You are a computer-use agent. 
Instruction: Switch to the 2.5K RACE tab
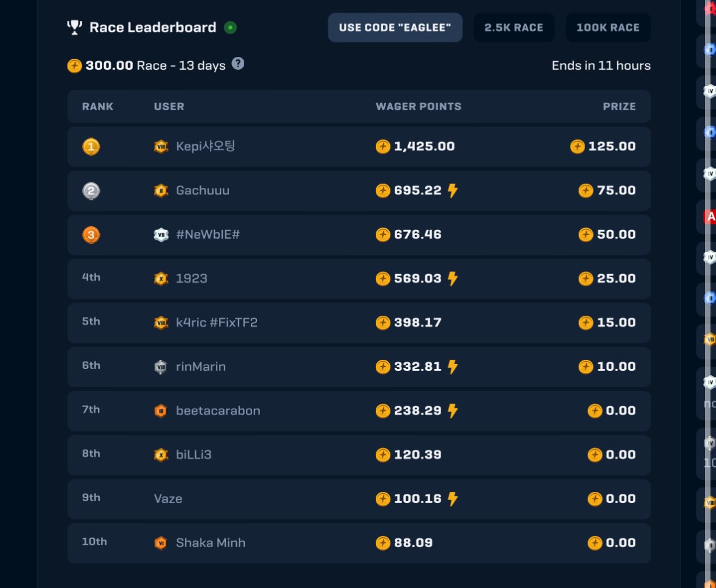(x=513, y=28)
